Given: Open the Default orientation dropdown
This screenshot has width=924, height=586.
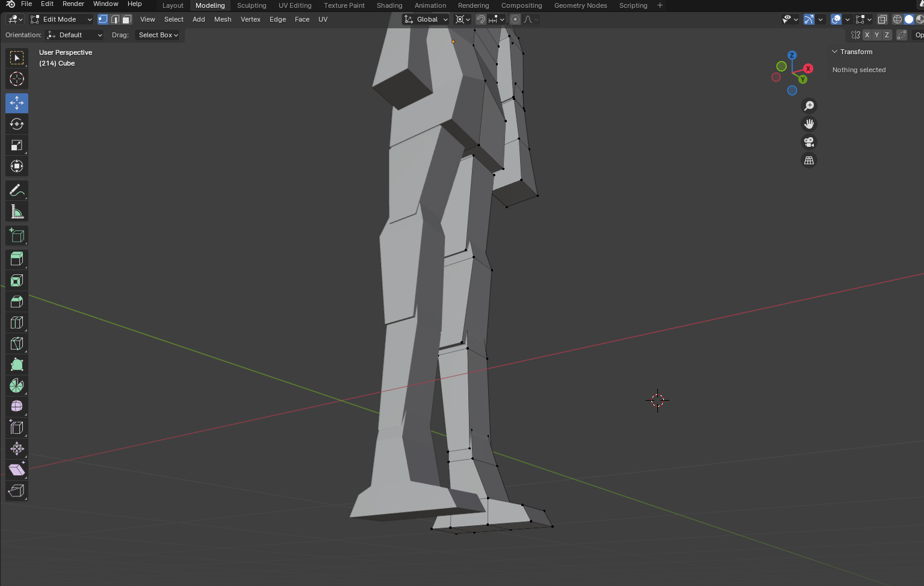Looking at the screenshot, I should (x=75, y=35).
